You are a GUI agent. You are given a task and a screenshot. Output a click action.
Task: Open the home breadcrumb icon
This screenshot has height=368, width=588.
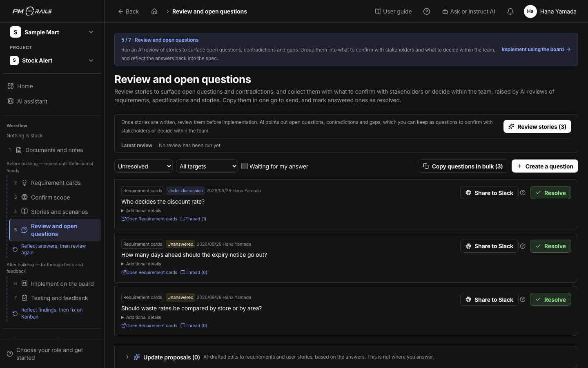point(154,11)
